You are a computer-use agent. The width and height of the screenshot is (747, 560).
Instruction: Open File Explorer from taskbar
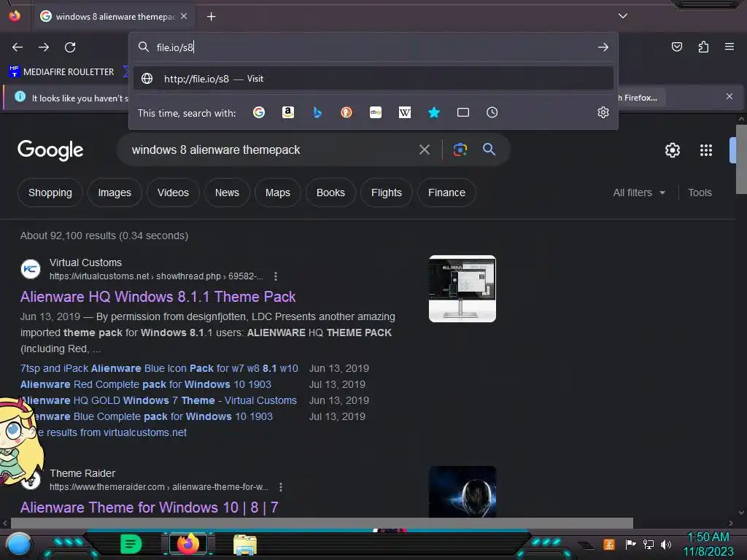click(x=245, y=545)
